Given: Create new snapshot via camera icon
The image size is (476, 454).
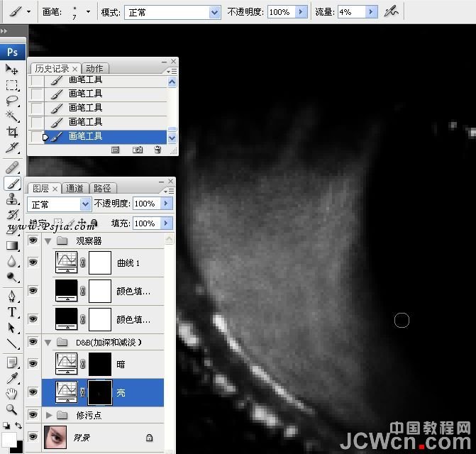Looking at the screenshot, I should coord(138,150).
